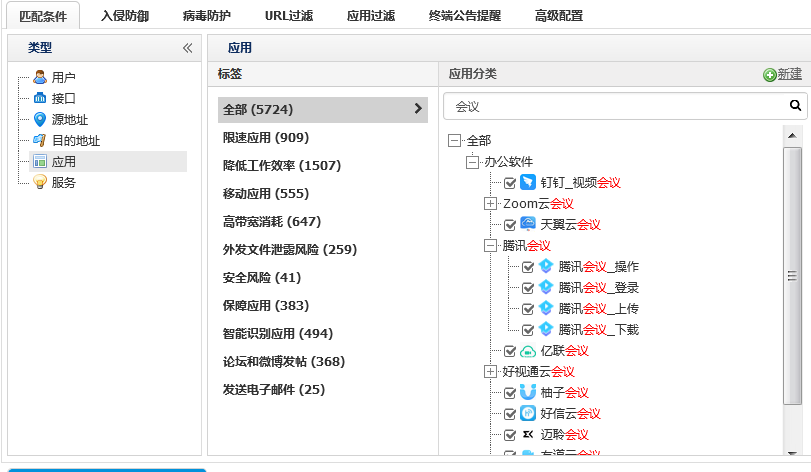
Task: Click the green new (新建) plus icon
Action: (769, 75)
